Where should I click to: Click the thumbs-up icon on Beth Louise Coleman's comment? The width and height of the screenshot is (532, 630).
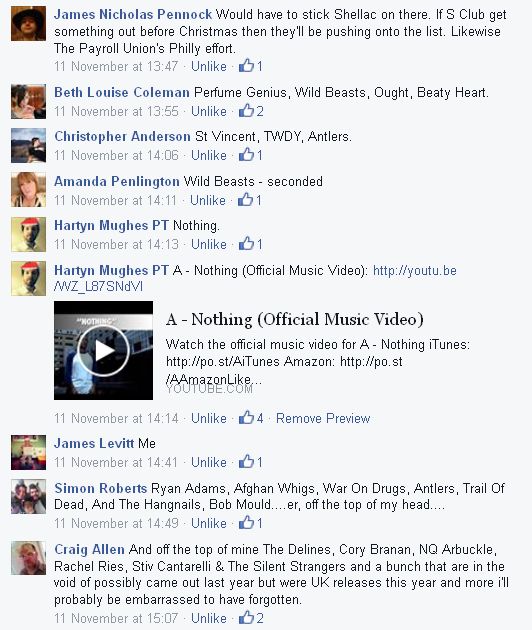coord(246,110)
